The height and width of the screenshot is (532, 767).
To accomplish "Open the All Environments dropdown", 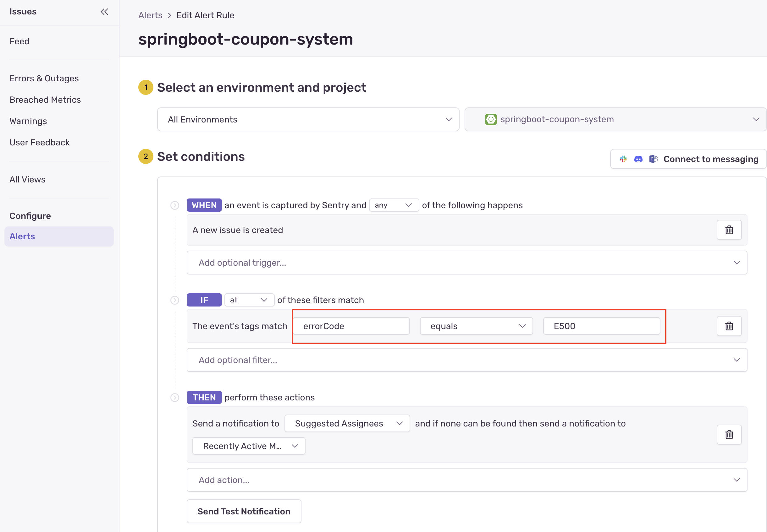I will 308,119.
